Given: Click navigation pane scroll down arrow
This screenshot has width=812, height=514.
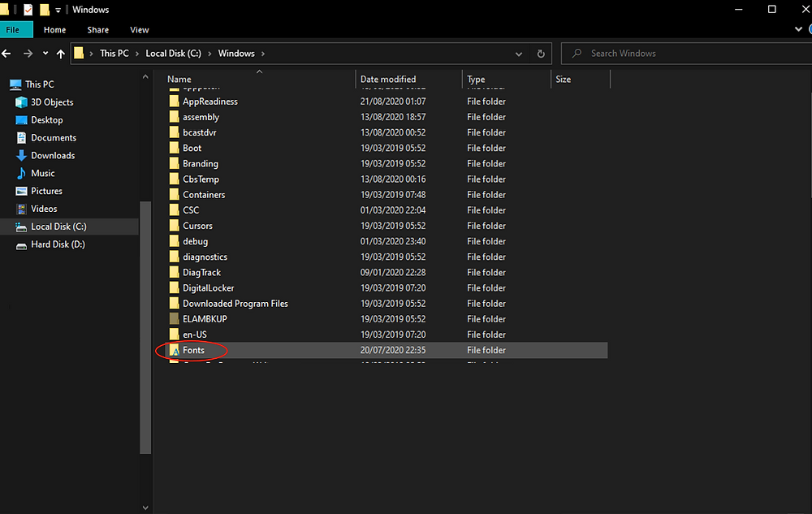Looking at the screenshot, I should click(145, 508).
